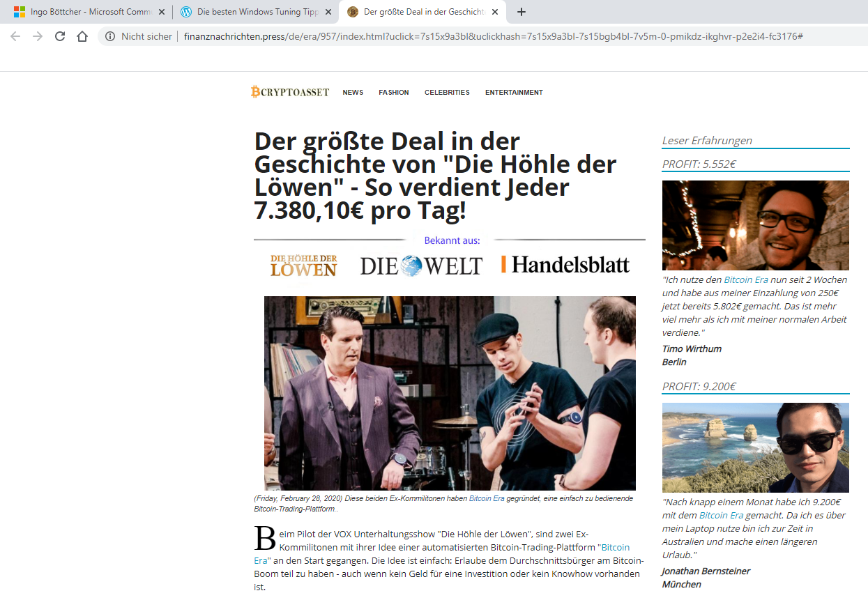Image resolution: width=868 pixels, height=600 pixels.
Task: Focus the address bar URL
Action: pyautogui.click(x=494, y=36)
